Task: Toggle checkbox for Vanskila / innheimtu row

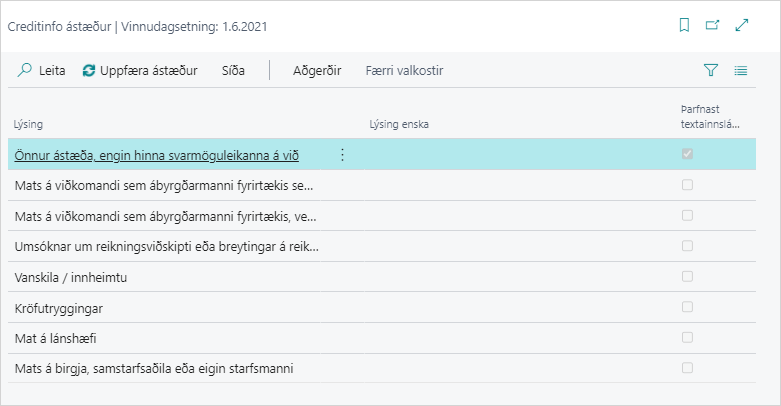Action: (x=687, y=277)
